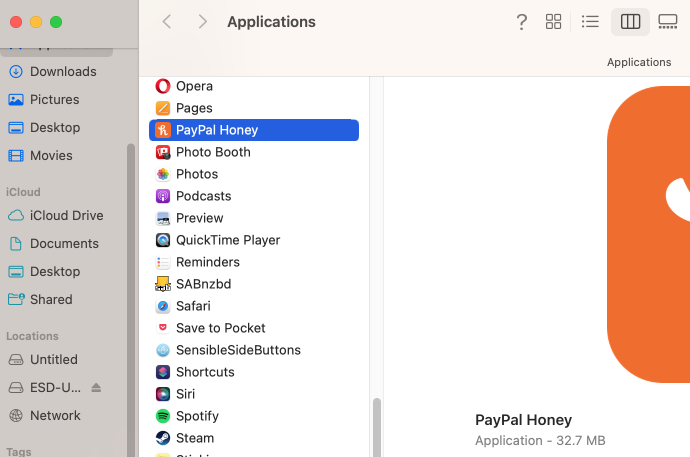690x457 pixels.
Task: Click the sidebar scrollbar
Action: pos(131,300)
